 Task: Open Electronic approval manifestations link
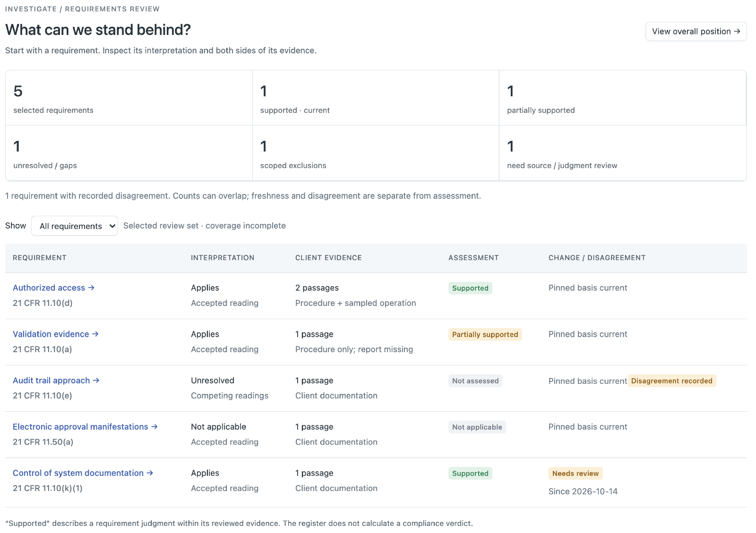pyautogui.click(x=85, y=426)
